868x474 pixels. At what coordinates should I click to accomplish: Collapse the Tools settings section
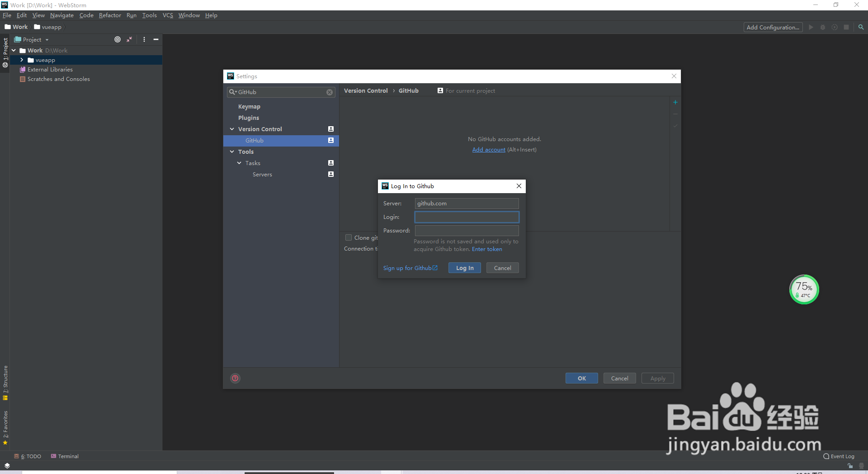click(232, 152)
